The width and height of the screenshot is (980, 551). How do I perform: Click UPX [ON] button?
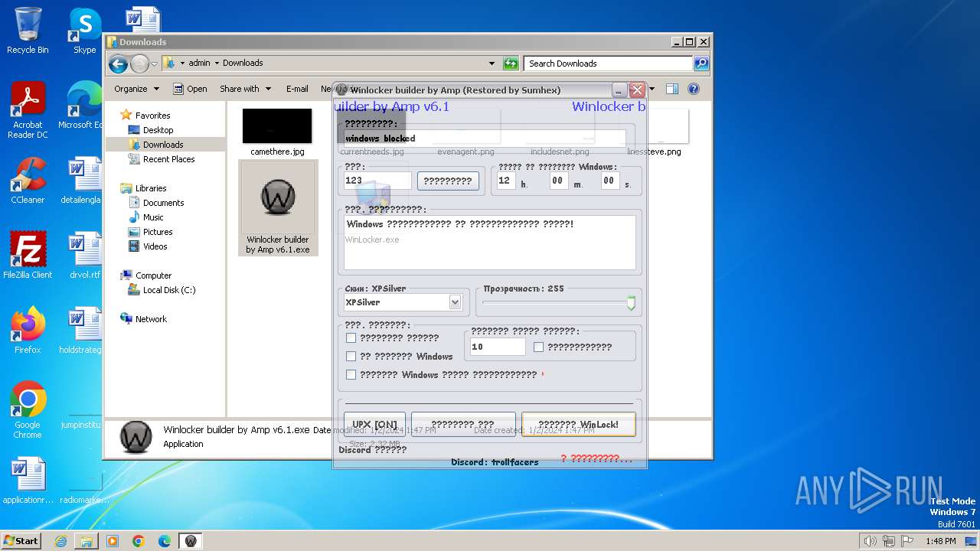coord(374,425)
